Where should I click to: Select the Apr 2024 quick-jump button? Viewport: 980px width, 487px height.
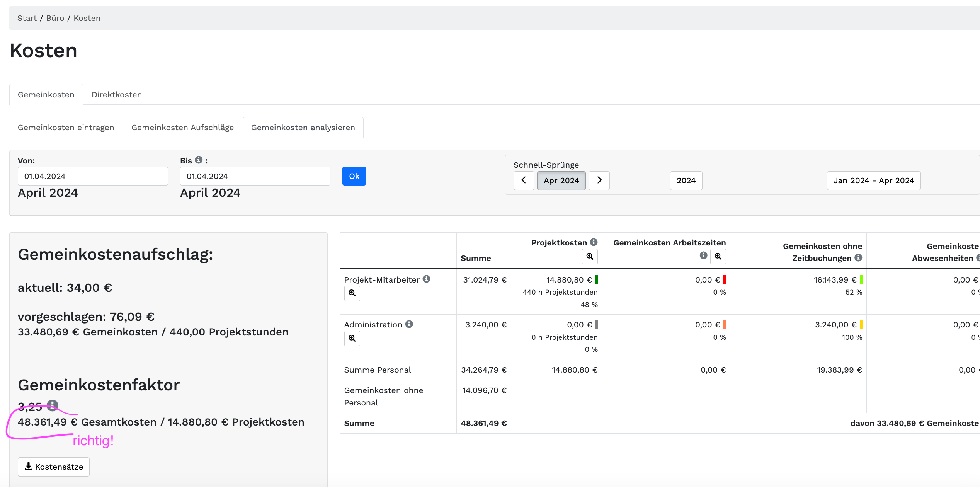click(561, 180)
